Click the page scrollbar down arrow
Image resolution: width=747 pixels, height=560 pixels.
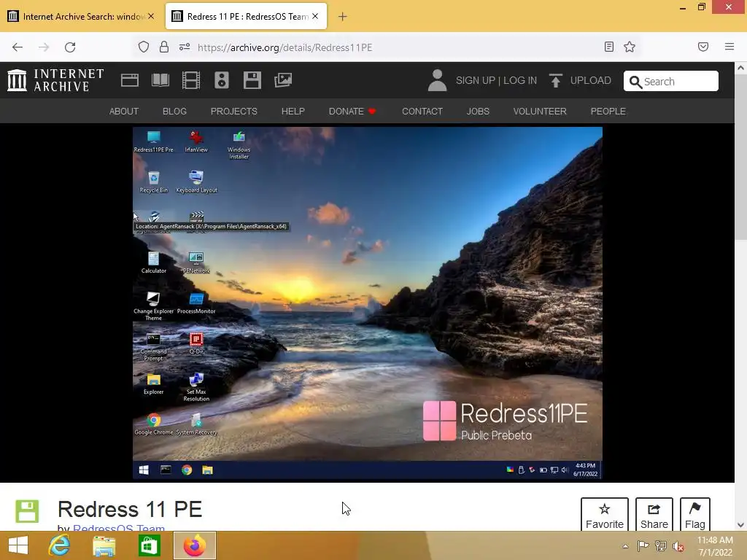pos(740,525)
